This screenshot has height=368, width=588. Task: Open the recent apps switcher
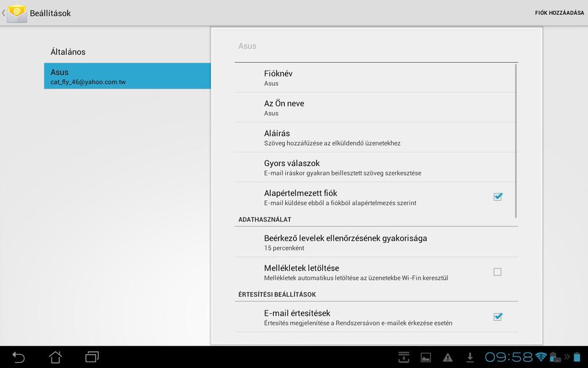tap(92, 356)
